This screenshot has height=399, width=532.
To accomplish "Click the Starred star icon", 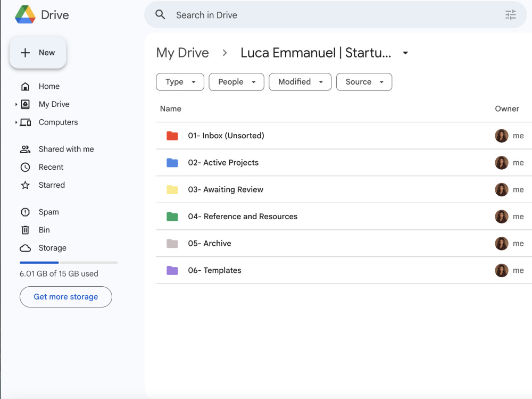I will (25, 185).
